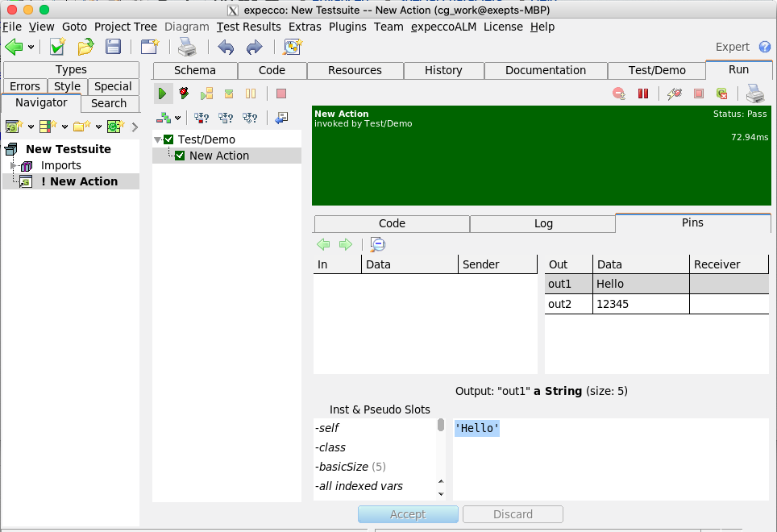The image size is (777, 532).
Task: Click the Accept button
Action: point(408,514)
